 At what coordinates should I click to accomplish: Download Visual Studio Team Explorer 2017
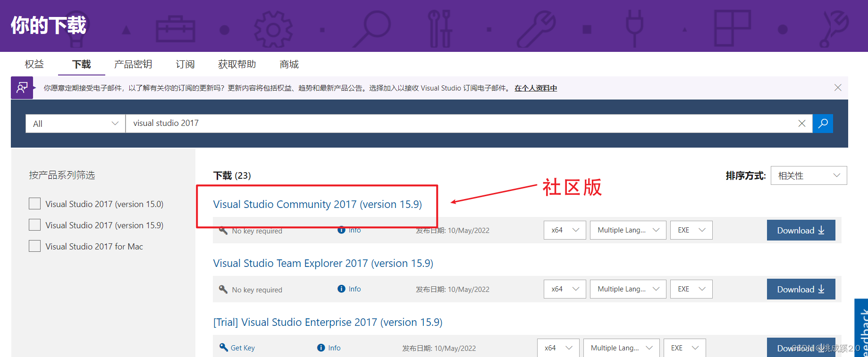pyautogui.click(x=801, y=289)
